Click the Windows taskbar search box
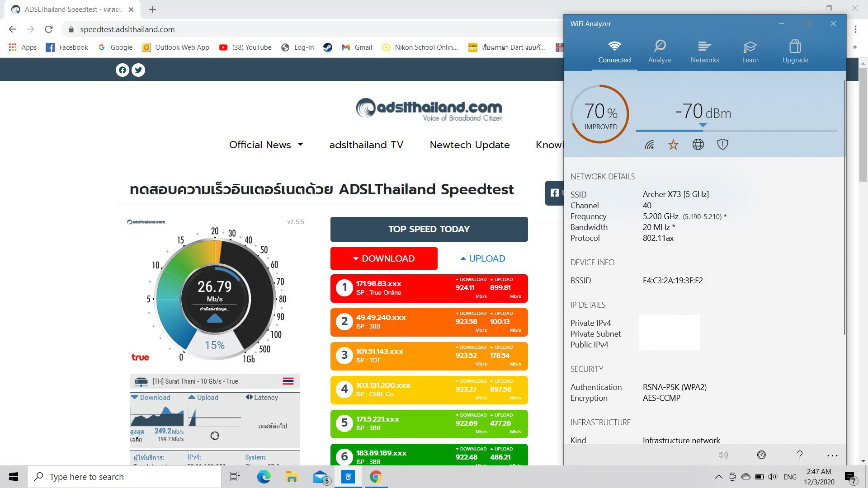Viewport: 868px width, 488px height. click(125, 477)
